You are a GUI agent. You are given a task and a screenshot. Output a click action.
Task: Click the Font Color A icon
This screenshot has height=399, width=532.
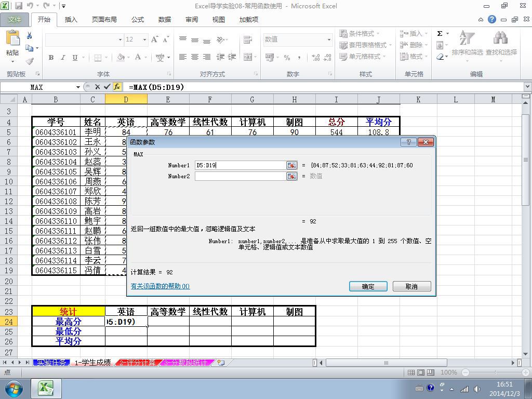[x=138, y=57]
